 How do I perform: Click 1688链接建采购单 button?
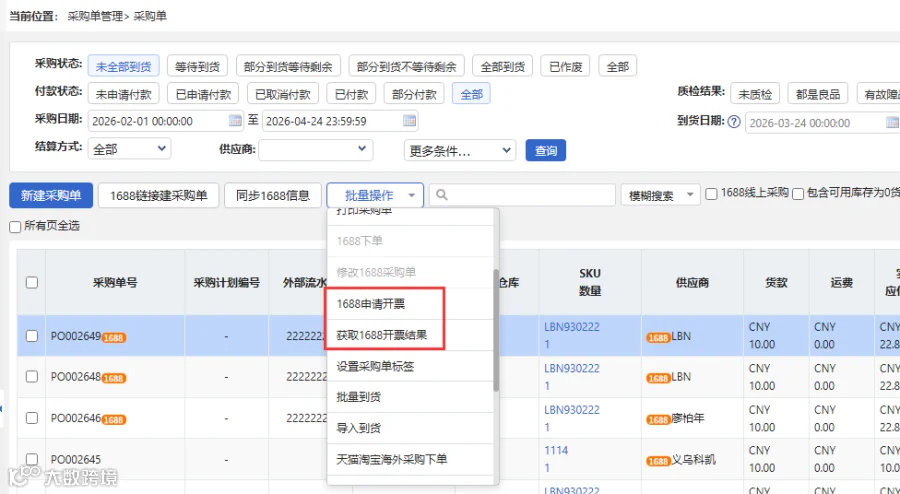158,196
